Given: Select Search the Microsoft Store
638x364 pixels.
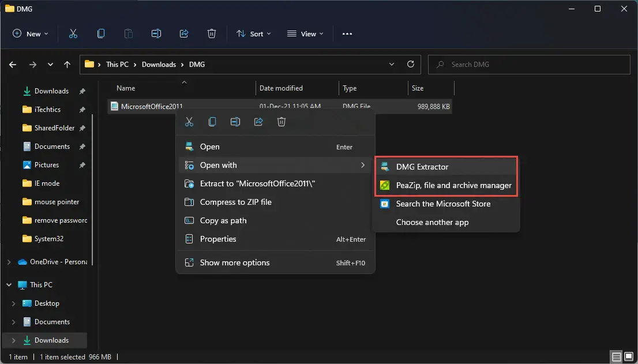Looking at the screenshot, I should click(x=446, y=204).
